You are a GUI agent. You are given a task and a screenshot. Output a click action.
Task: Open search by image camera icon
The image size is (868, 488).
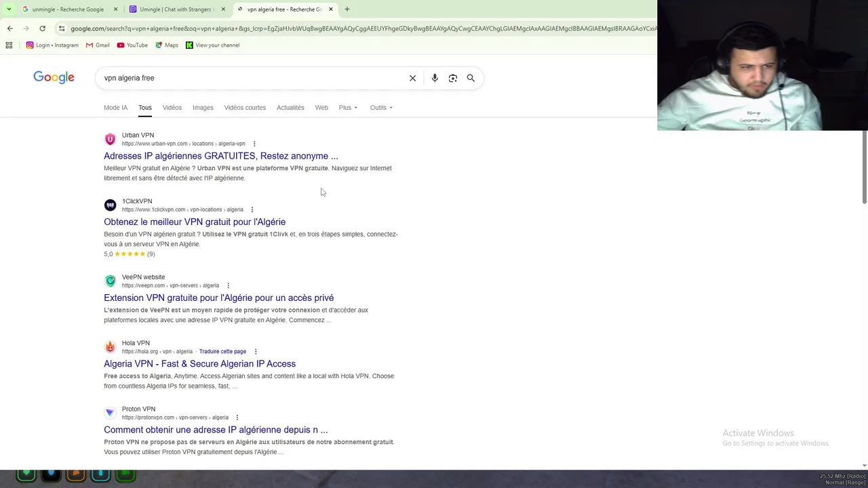click(453, 78)
